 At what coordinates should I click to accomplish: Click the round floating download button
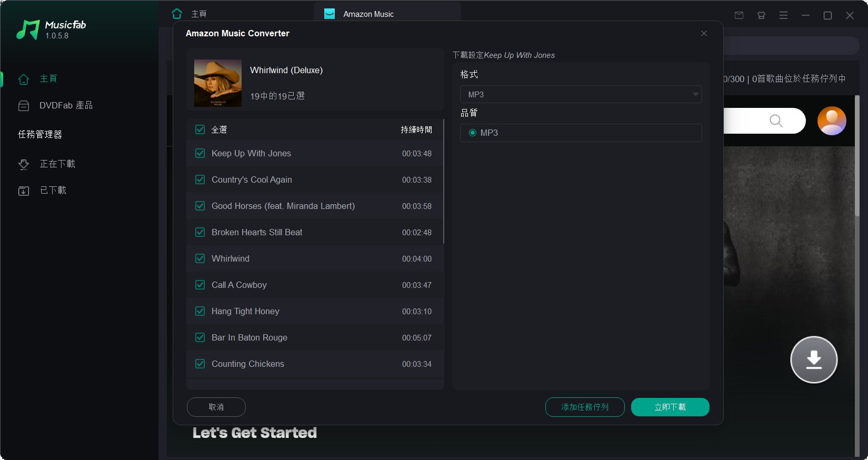[814, 359]
